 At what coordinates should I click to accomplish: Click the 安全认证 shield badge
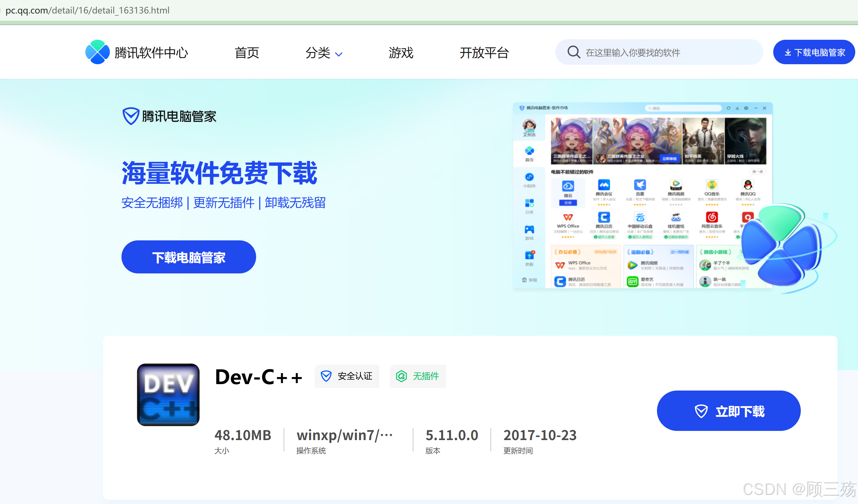(x=347, y=376)
